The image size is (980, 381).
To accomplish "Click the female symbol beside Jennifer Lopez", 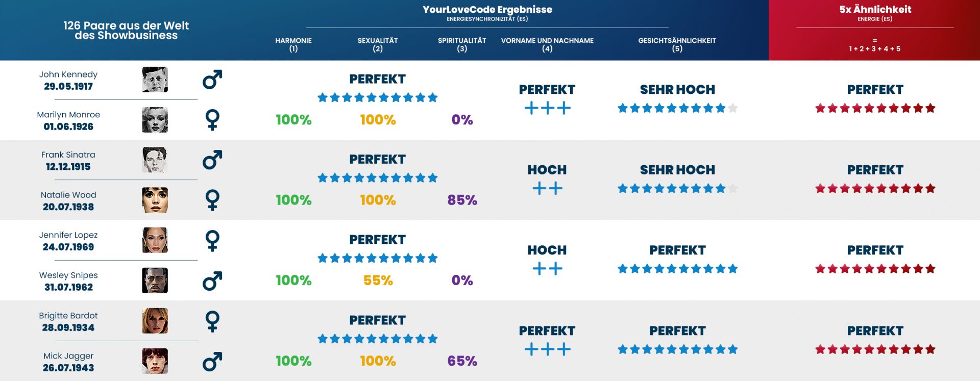I will (212, 240).
